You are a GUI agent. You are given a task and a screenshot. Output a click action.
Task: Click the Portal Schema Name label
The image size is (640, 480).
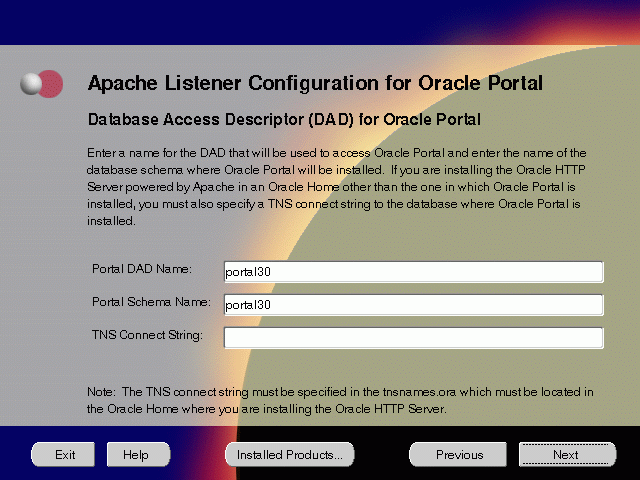click(151, 302)
